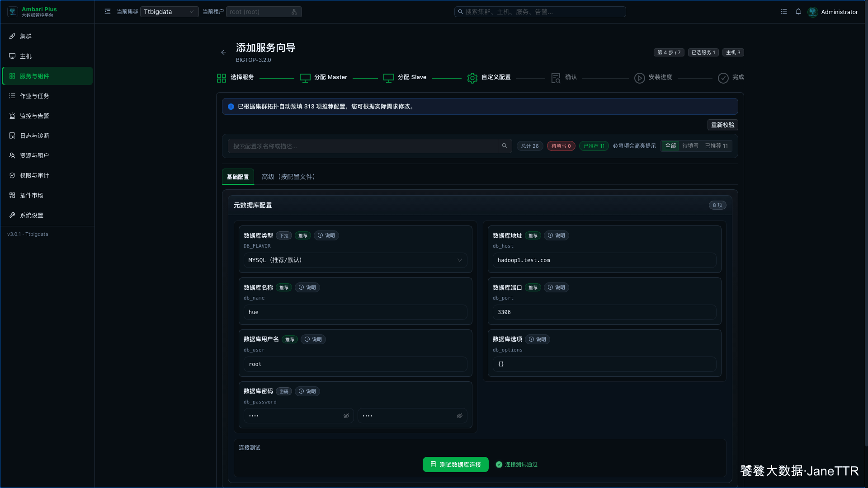
Task: Select the 全部 filter option
Action: tap(670, 146)
